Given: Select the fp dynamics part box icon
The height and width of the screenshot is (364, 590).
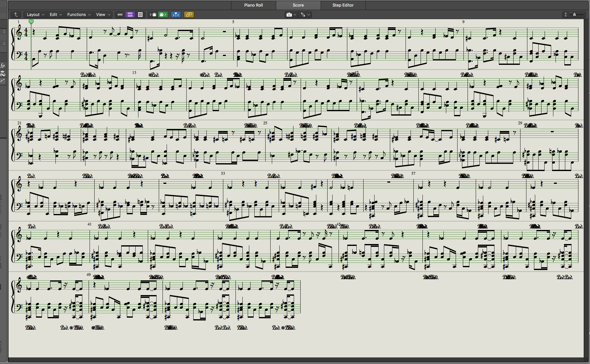Looking at the screenshot, I should [x=3, y=65].
